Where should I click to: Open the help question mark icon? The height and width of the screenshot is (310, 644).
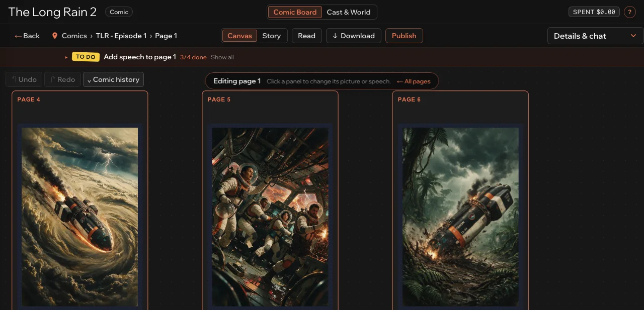click(629, 12)
